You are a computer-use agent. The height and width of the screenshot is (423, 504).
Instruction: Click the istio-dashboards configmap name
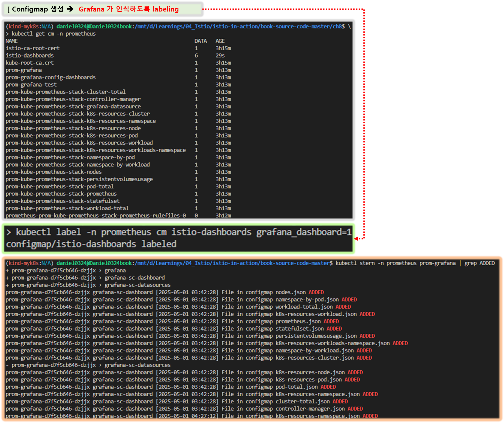[x=30, y=55]
